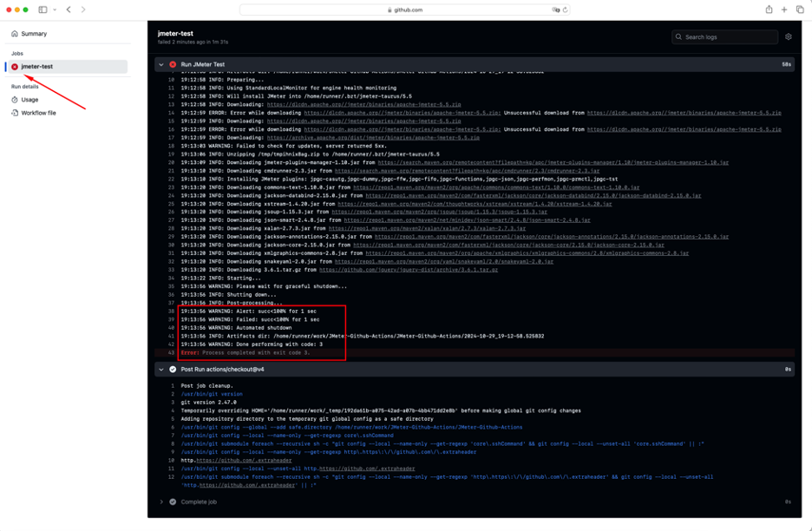The width and height of the screenshot is (812, 531).
Task: Click the Workflow file document icon
Action: [15, 113]
